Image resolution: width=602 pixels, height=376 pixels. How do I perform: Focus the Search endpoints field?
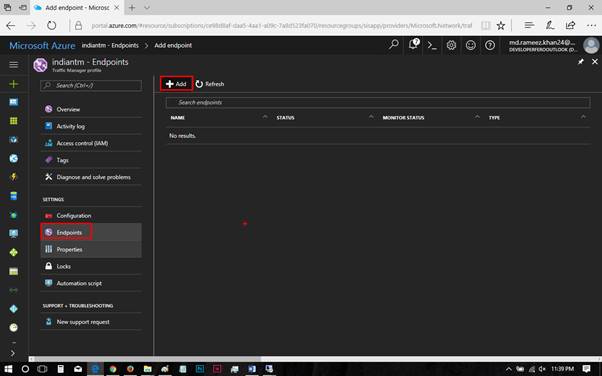point(378,103)
